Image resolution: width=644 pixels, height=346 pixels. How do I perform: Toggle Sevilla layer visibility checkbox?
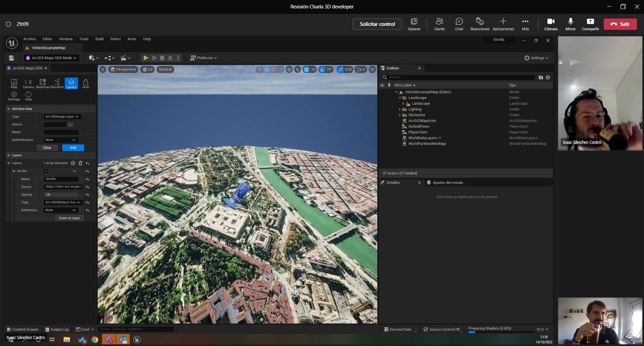[46, 171]
